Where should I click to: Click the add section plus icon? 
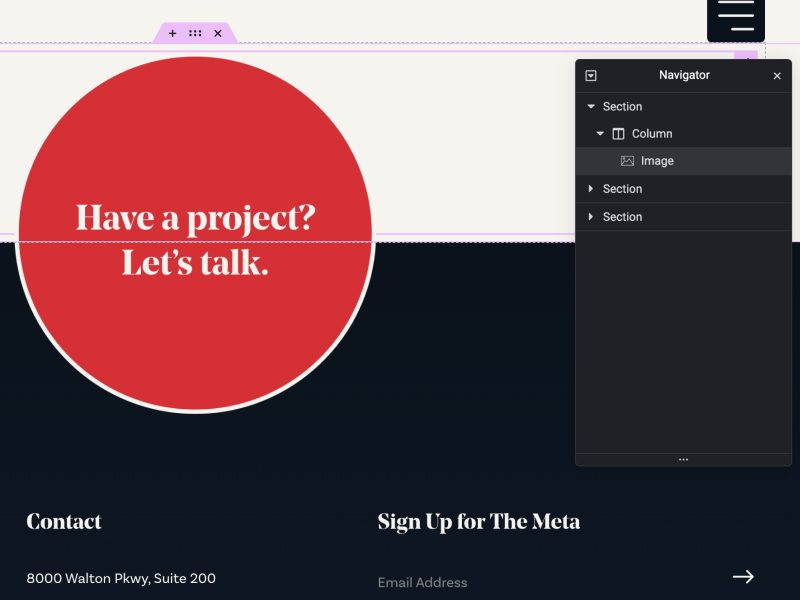click(172, 33)
